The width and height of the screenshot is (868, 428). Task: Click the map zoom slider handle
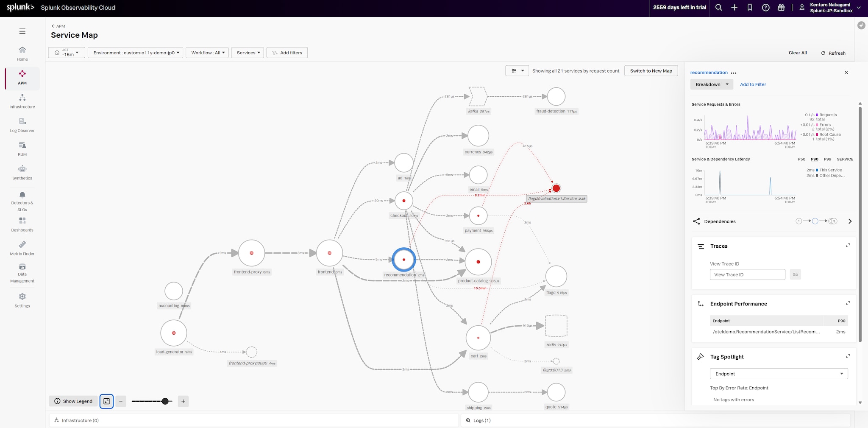pos(165,401)
